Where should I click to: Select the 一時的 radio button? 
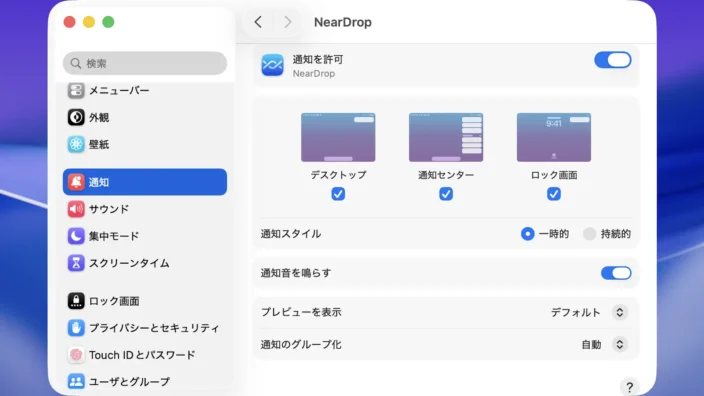[528, 234]
